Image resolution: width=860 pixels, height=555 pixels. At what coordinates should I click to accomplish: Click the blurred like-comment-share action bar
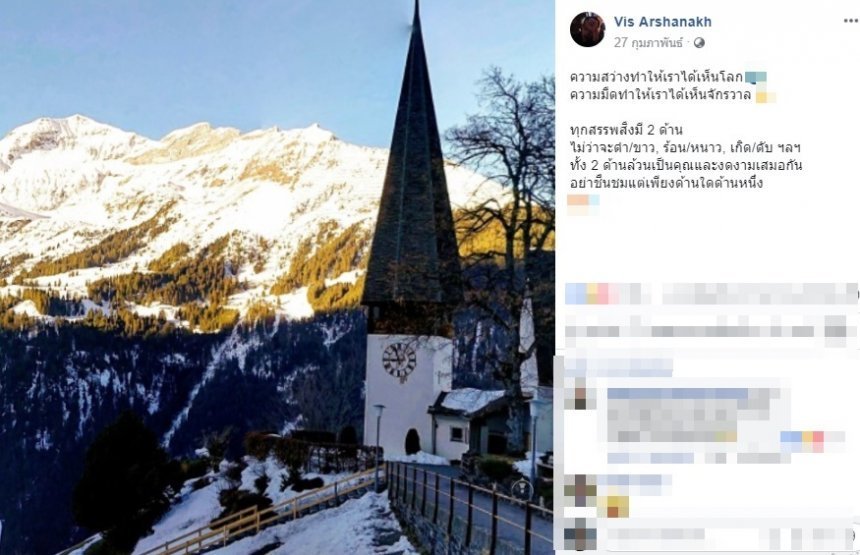(x=710, y=331)
